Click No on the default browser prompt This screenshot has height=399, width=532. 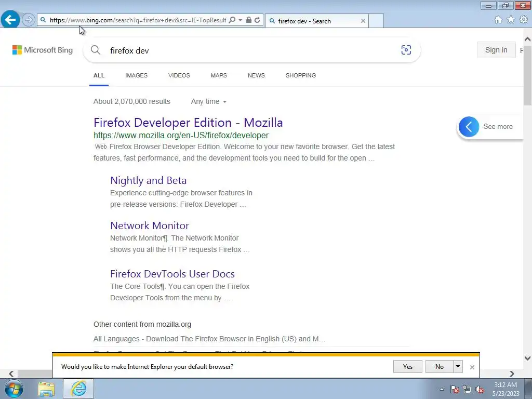[x=440, y=367]
